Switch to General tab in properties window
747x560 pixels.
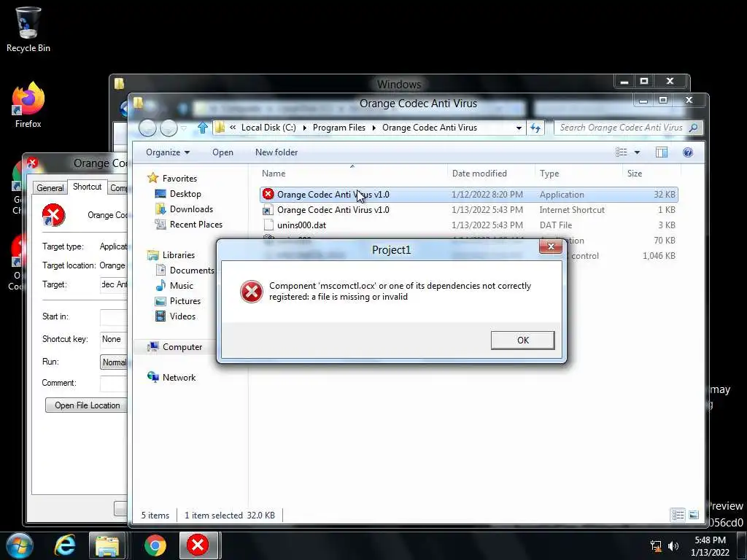point(50,187)
